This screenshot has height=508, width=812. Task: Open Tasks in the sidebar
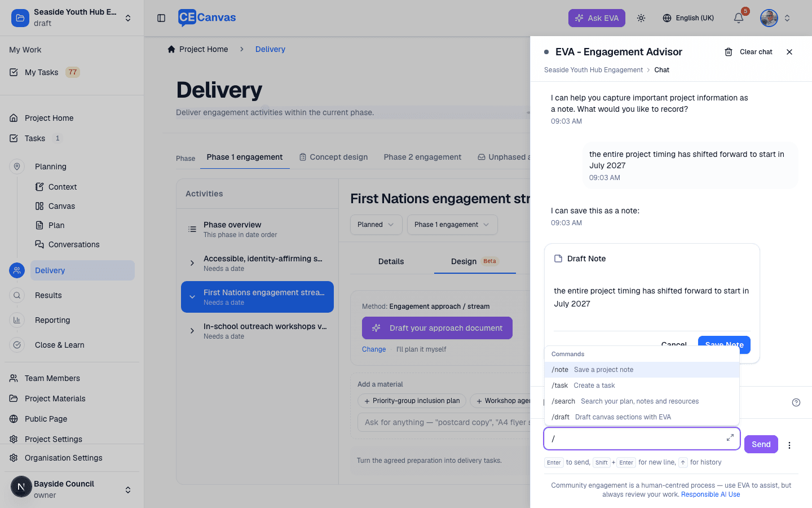pos(35,138)
